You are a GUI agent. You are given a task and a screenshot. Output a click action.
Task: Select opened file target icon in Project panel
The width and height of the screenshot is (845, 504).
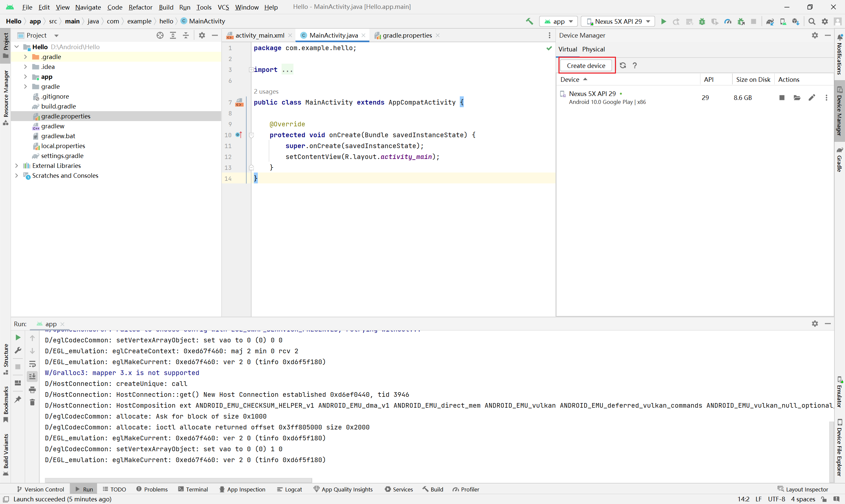(160, 35)
